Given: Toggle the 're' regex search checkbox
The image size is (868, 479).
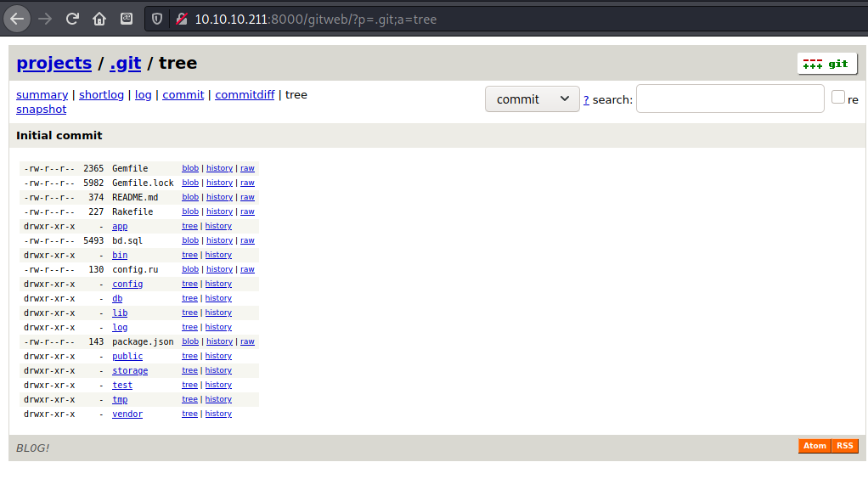Looking at the screenshot, I should tap(838, 97).
